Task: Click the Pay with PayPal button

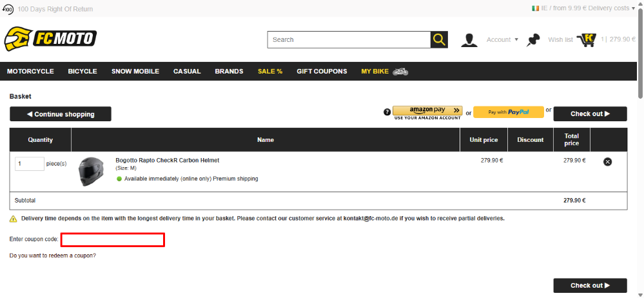Action: 509,112
